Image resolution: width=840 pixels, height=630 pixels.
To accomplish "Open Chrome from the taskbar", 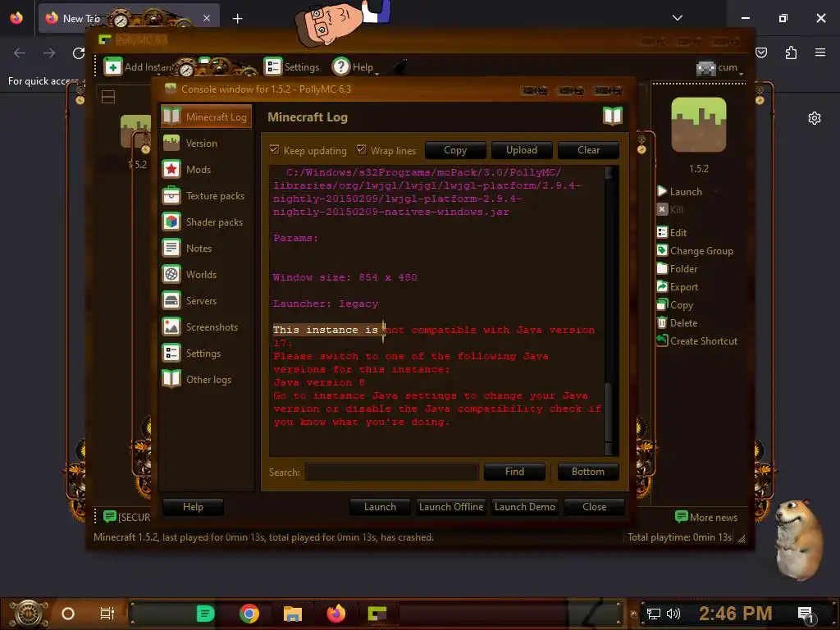I will click(249, 614).
